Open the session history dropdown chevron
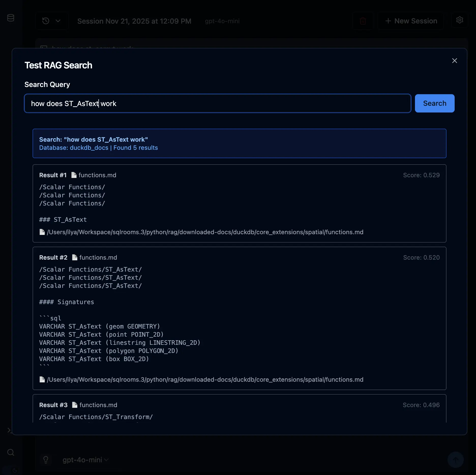Viewport: 476px width, 475px height. click(58, 21)
